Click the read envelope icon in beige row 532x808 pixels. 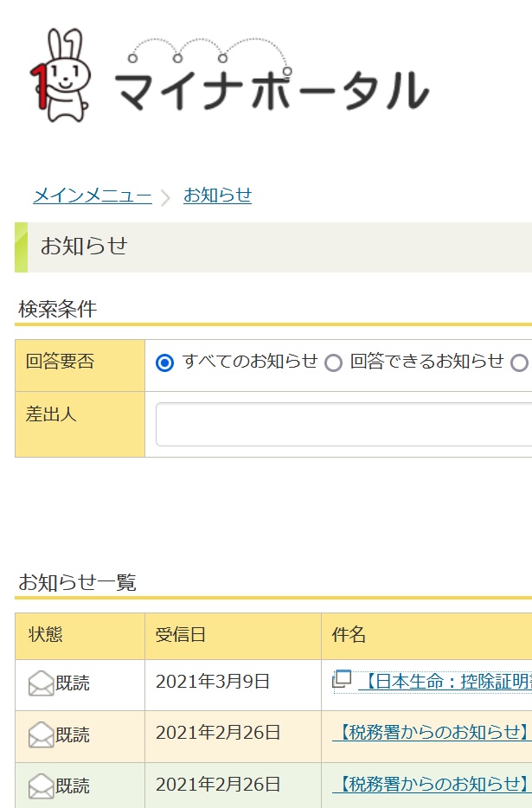[41, 735]
